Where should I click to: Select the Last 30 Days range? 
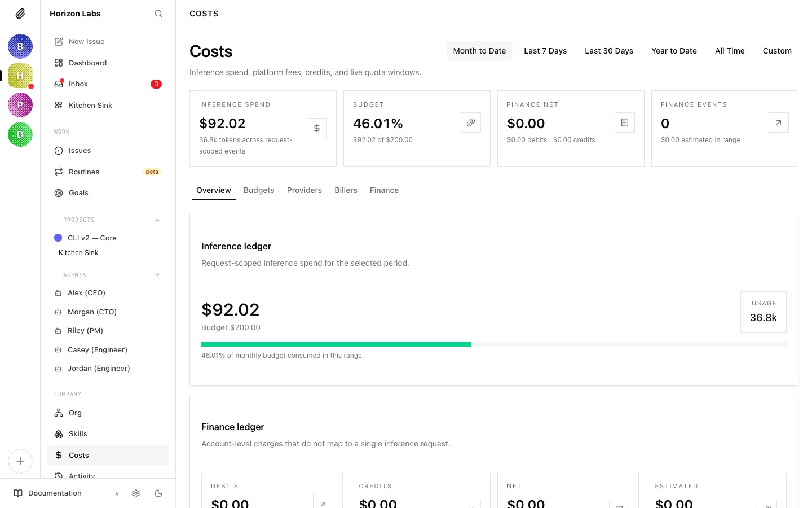click(x=609, y=51)
